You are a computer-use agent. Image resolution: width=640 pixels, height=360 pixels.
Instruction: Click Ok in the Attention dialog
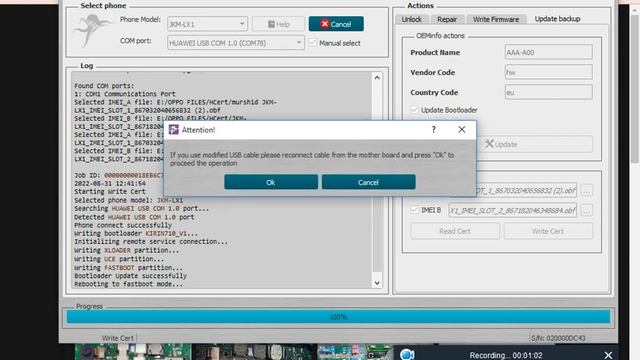point(271,182)
